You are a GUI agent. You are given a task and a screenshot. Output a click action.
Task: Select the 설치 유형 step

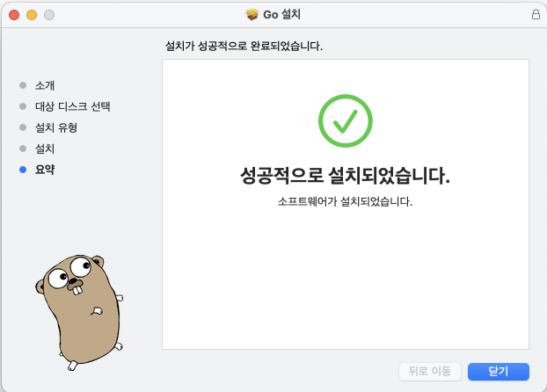(x=55, y=127)
